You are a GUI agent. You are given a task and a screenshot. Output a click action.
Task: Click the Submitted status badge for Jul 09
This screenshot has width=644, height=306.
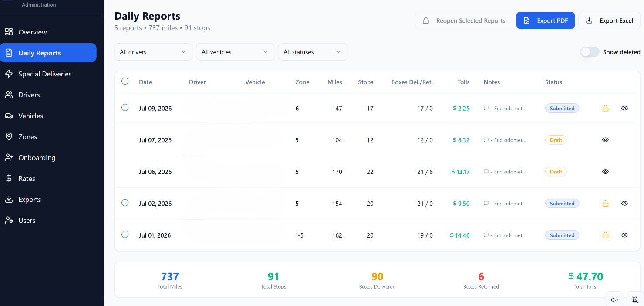tap(562, 109)
